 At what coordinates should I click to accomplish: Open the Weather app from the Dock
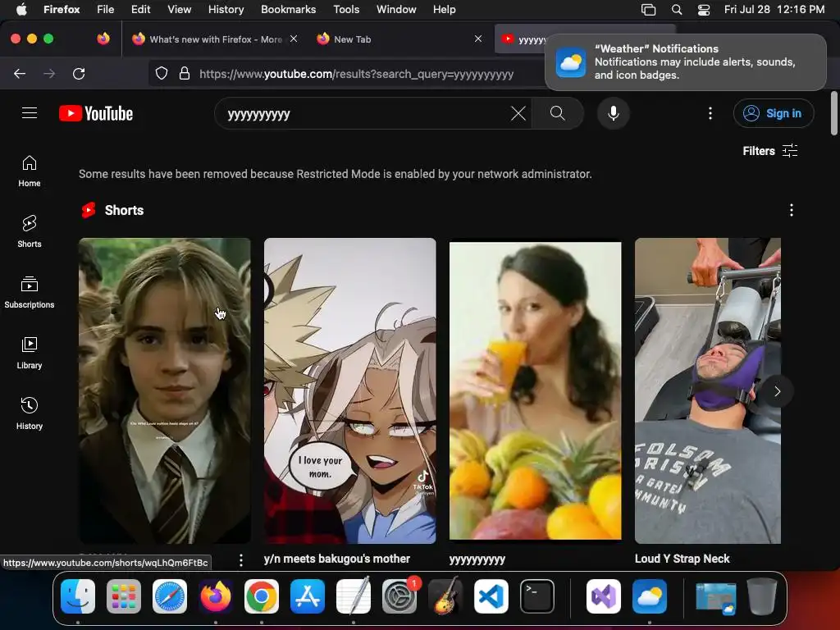point(650,596)
